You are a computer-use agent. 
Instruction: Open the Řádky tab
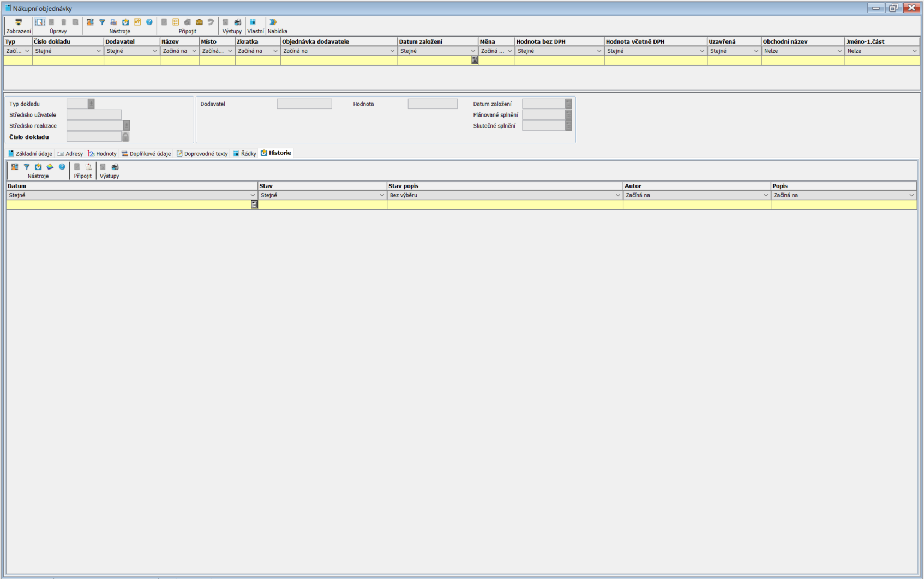245,154
